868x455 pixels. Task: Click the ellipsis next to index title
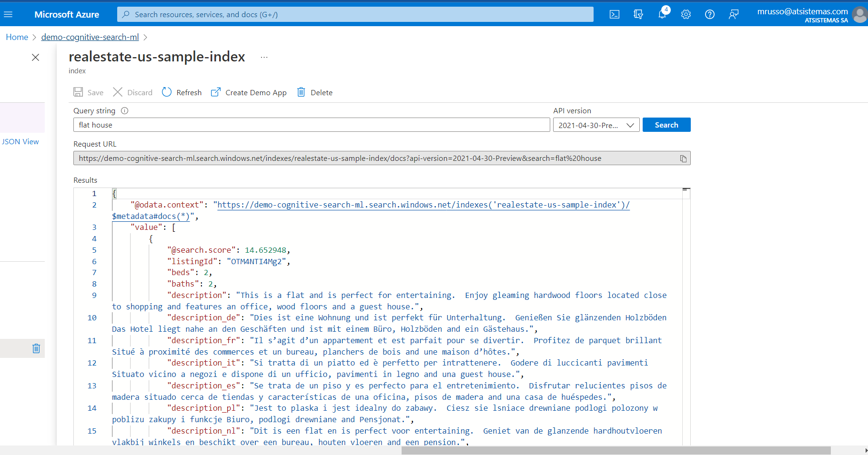tap(264, 57)
